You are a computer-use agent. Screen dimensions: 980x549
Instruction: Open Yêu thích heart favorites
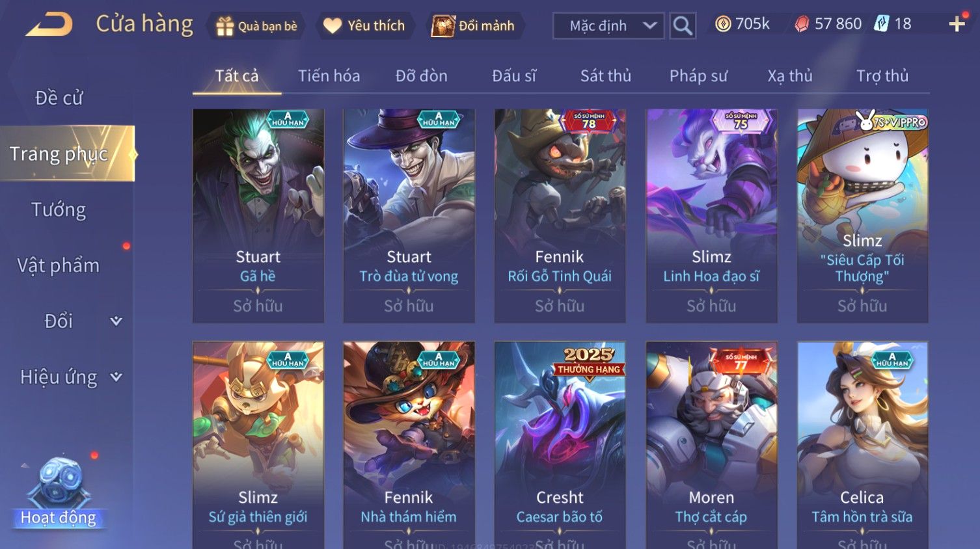333,26
